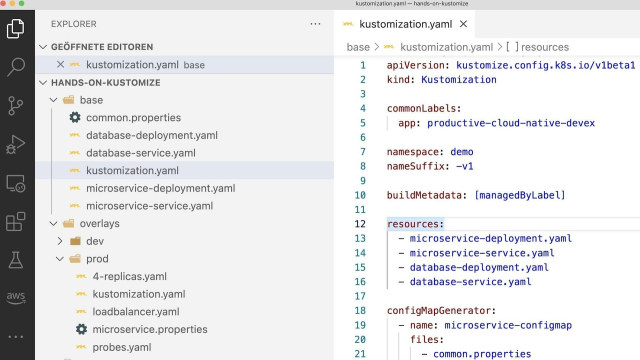Click the base breadcrumb segment
Viewport: 640px width, 360px height.
pyautogui.click(x=358, y=47)
